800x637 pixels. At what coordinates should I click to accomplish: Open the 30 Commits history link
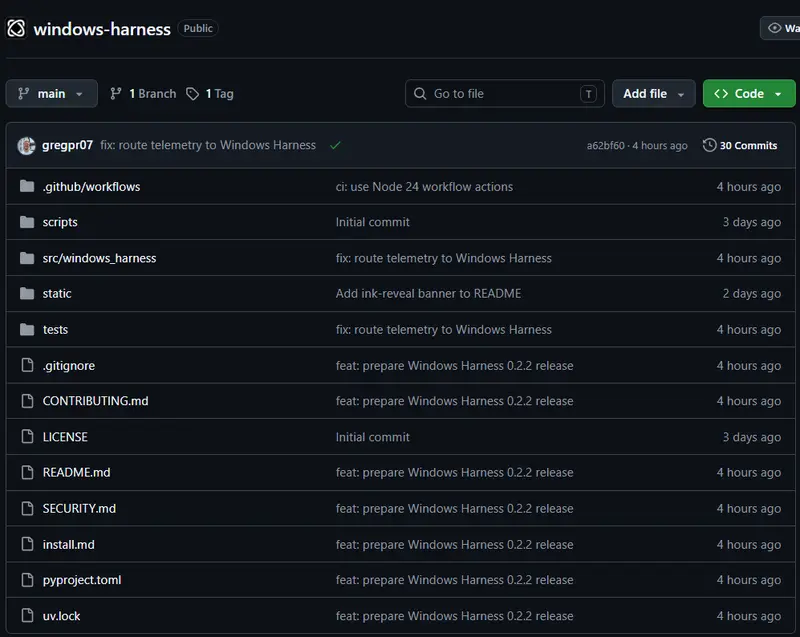(740, 145)
